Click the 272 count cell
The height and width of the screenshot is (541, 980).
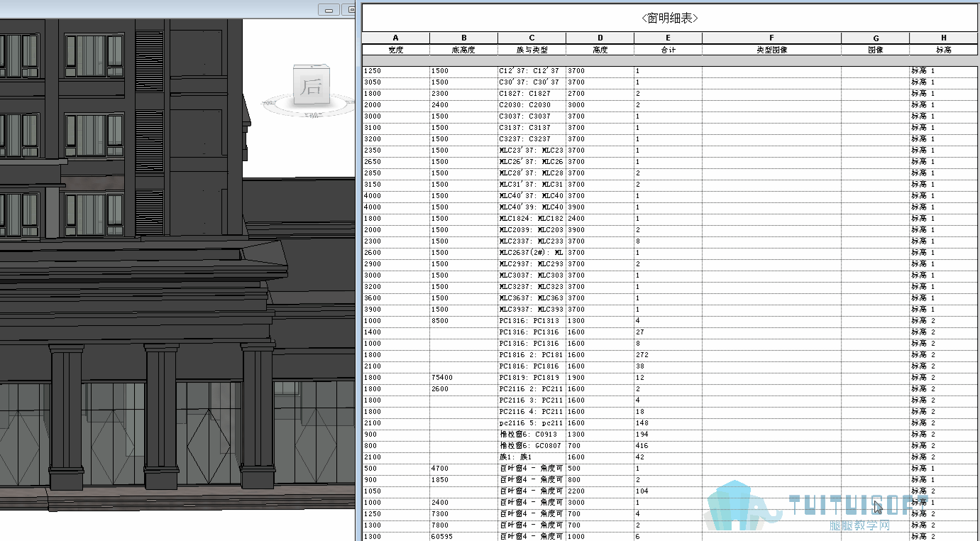[x=668, y=355]
